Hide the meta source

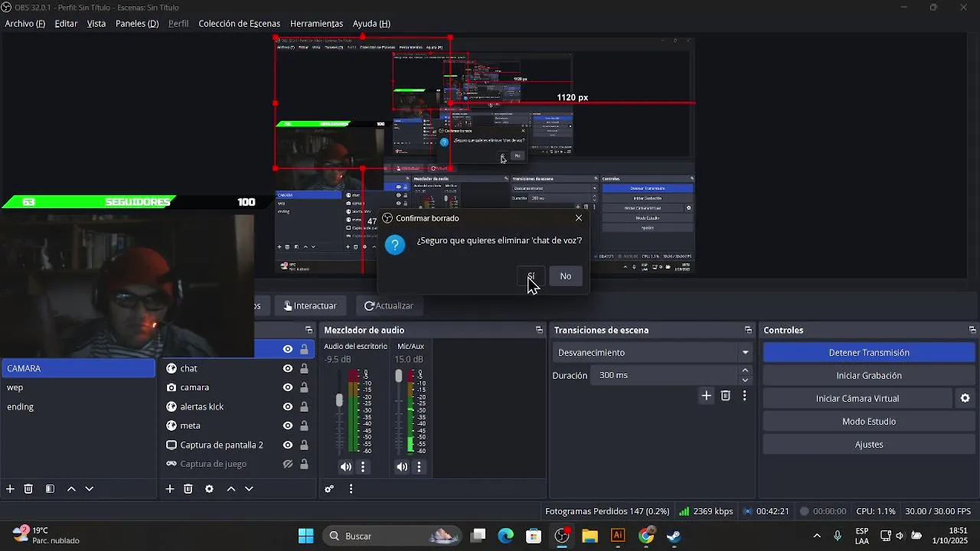tap(288, 425)
